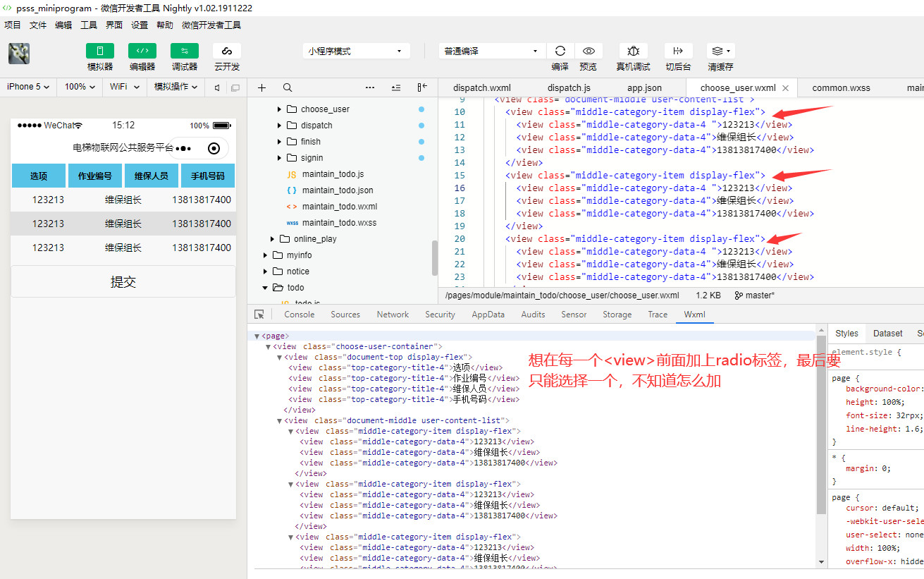
Task: Click the collapse-all folders icon
Action: click(x=396, y=87)
